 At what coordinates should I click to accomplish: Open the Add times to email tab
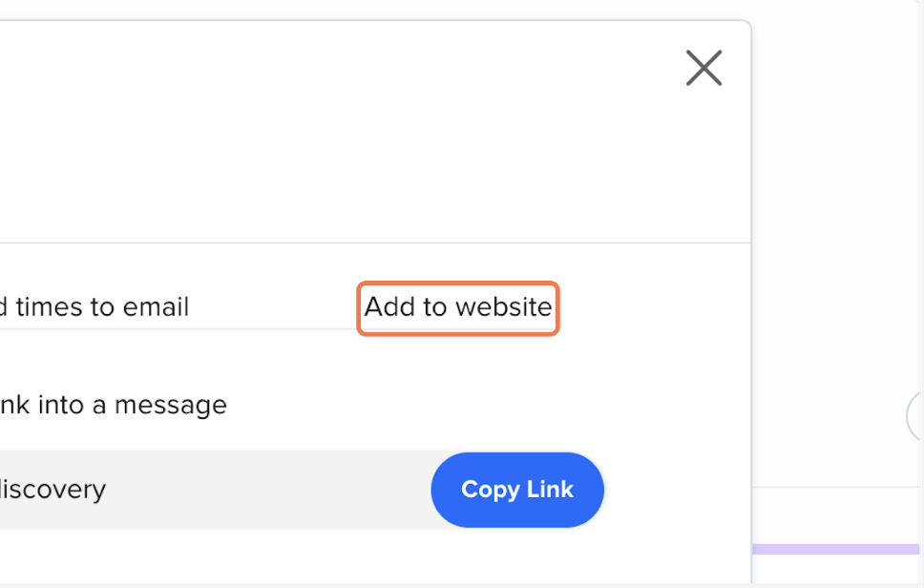click(x=95, y=307)
